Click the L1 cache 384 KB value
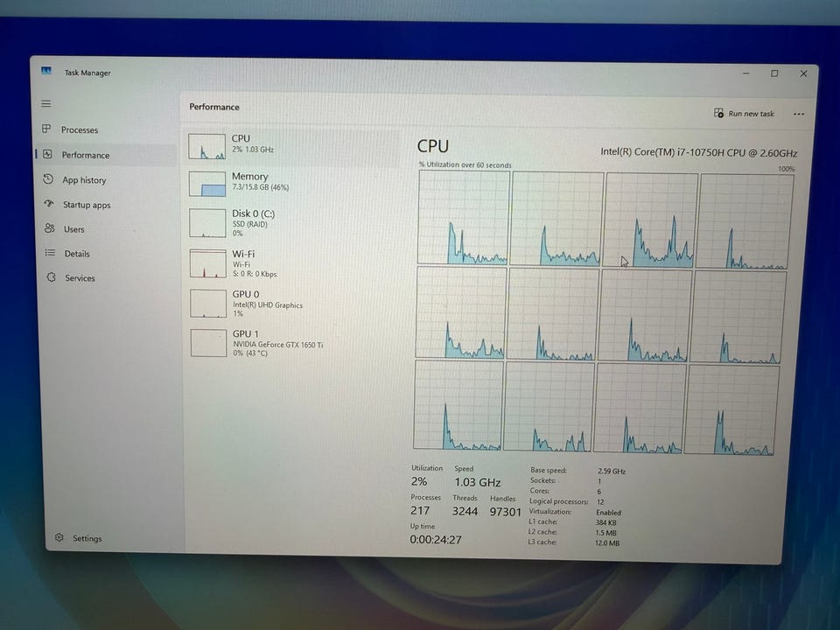The image size is (840, 630). pos(605,522)
